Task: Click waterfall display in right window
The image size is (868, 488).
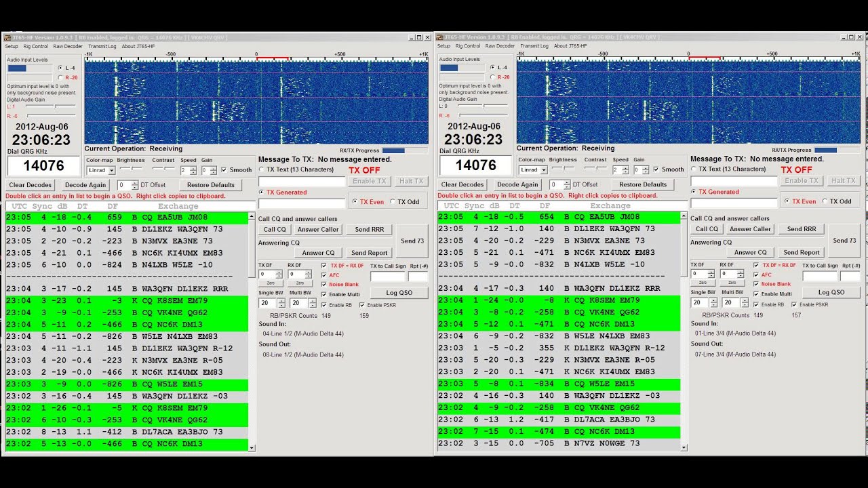Action: [688, 102]
